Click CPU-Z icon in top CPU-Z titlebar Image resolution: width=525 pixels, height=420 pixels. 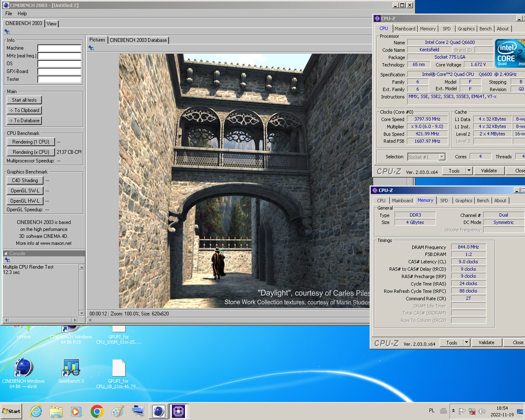[377, 18]
